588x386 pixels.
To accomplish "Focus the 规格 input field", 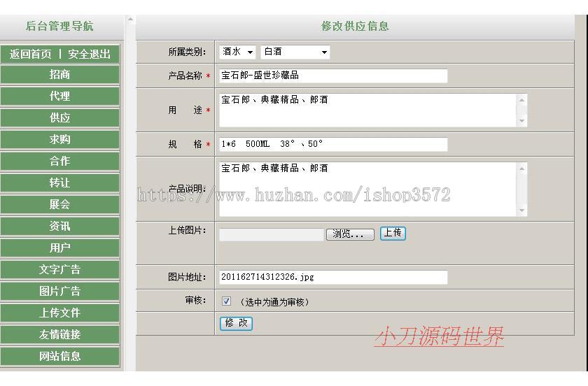I will click(333, 144).
